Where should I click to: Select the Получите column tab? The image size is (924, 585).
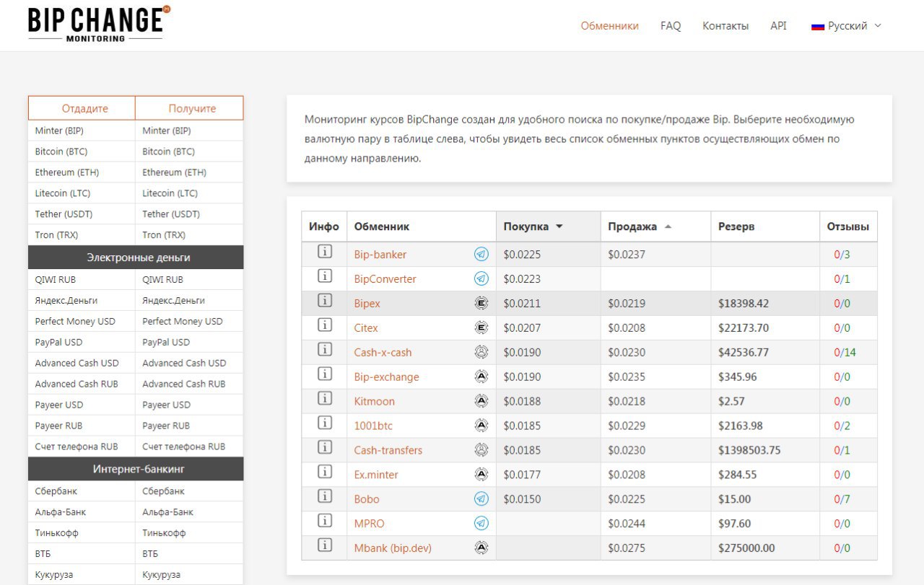click(190, 108)
